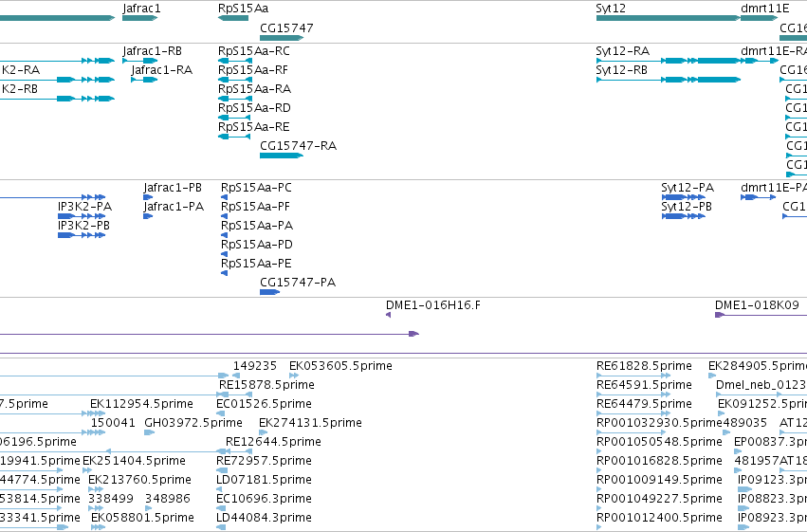
Task: Click EST RP001012400.5prime
Action: point(599,527)
